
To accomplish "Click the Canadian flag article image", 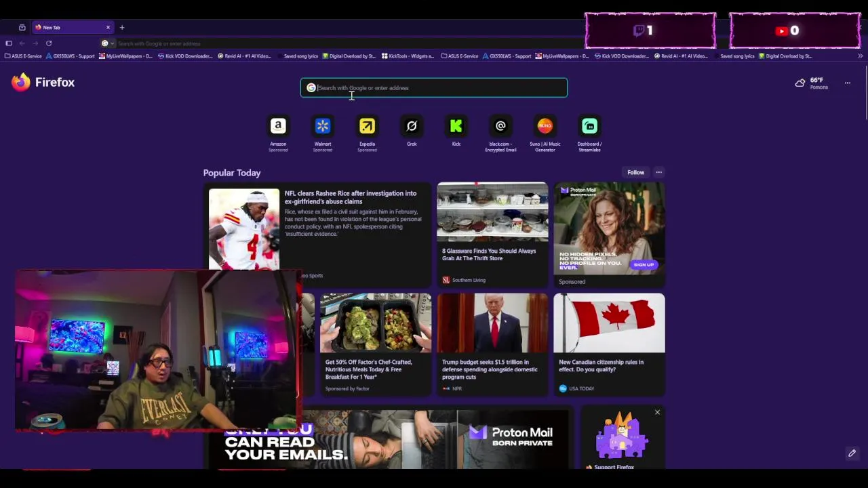I will [609, 323].
